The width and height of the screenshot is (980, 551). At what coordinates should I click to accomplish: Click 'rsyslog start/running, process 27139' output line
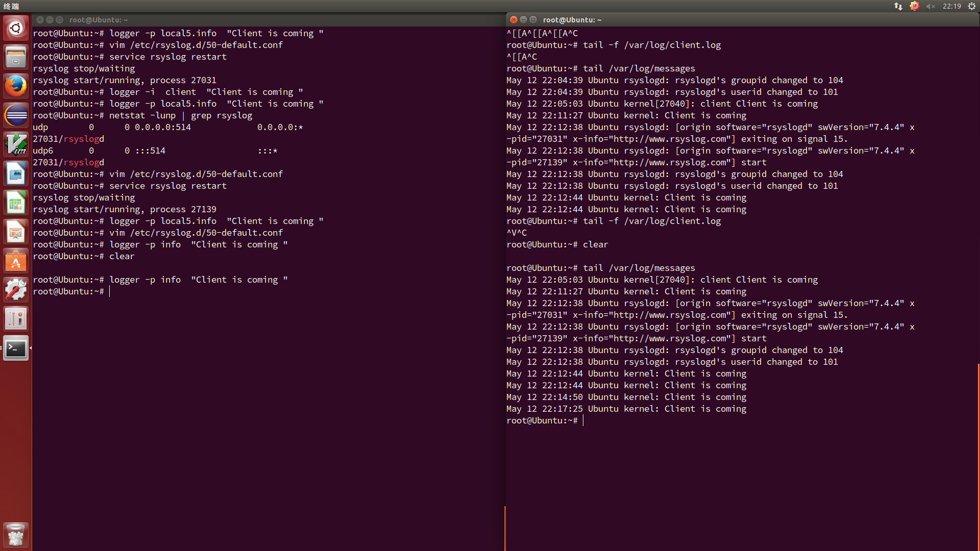(x=125, y=209)
